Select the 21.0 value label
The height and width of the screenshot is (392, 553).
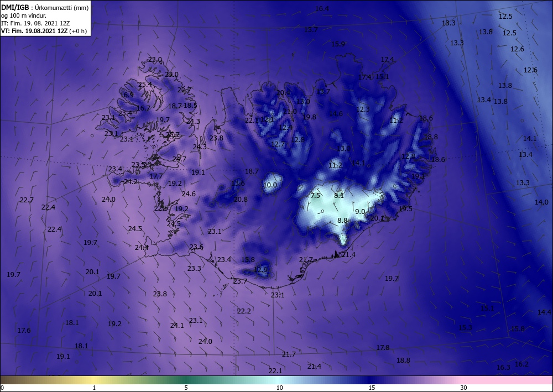pyautogui.click(x=290, y=111)
